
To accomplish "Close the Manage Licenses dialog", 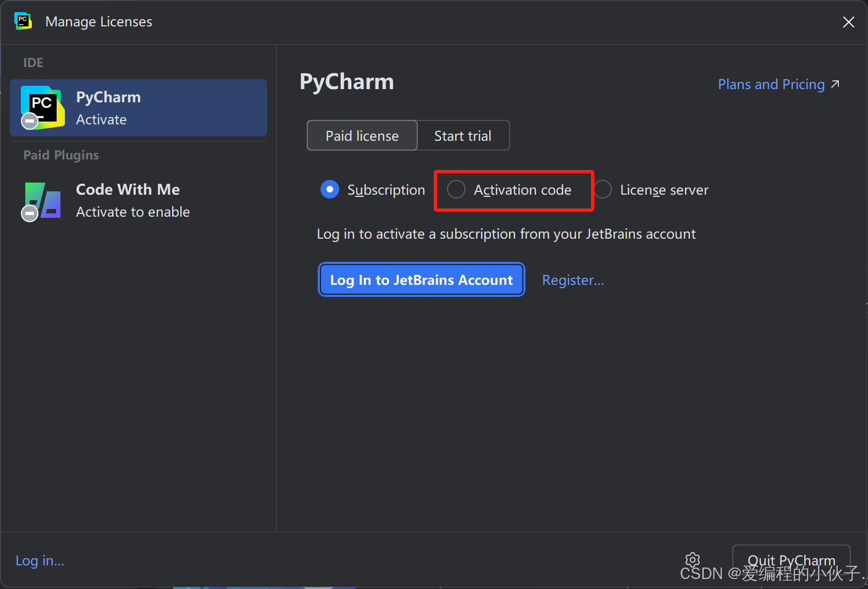I will pos(848,22).
